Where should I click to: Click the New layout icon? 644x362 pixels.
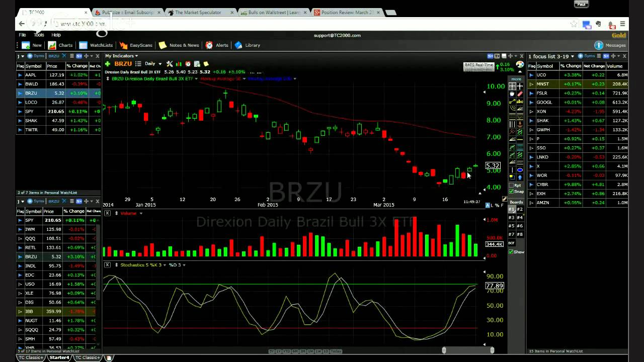(26, 45)
